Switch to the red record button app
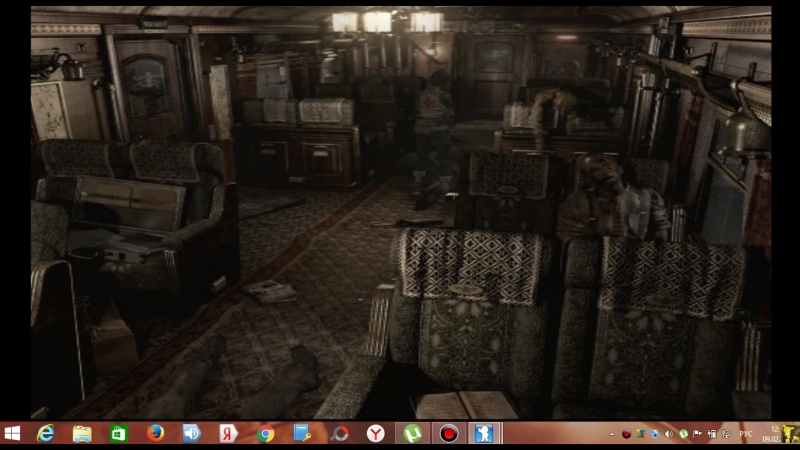This screenshot has width=800, height=450. pyautogui.click(x=449, y=434)
